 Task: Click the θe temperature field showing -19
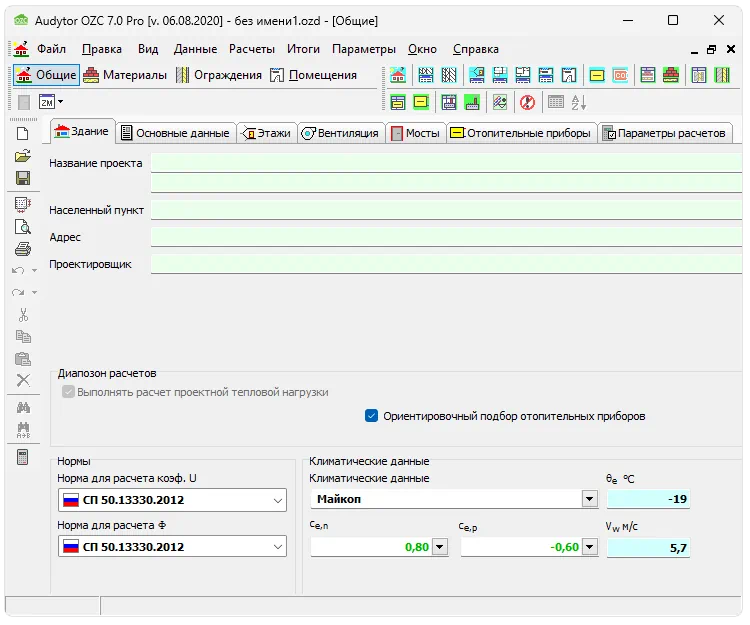[648, 499]
